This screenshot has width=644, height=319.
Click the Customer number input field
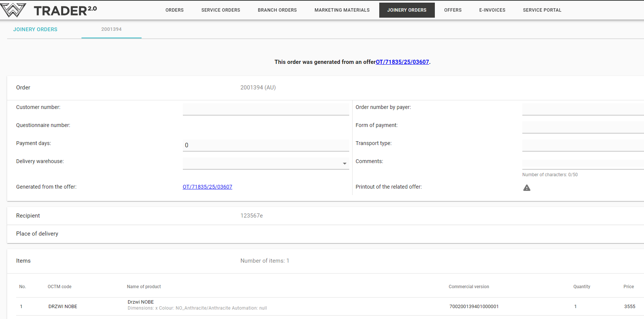(x=265, y=109)
